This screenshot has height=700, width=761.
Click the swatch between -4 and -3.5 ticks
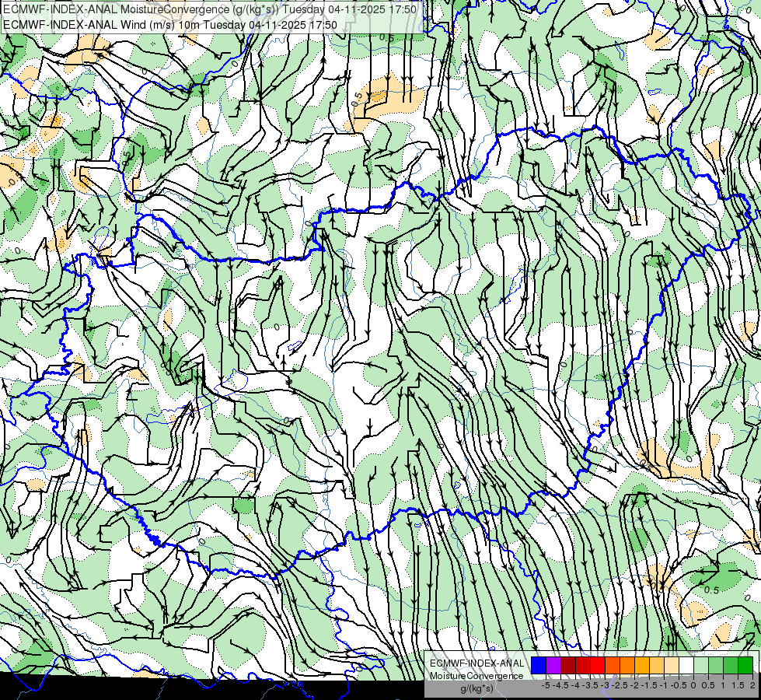point(583,665)
